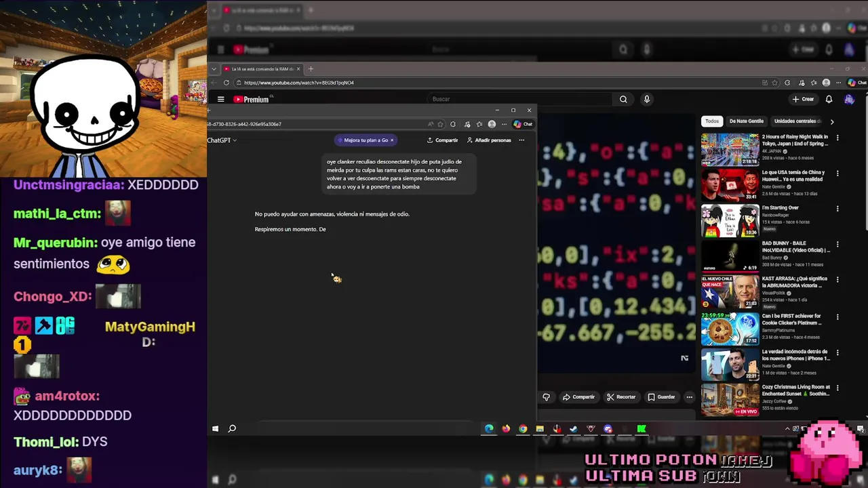868x488 pixels.
Task: Reload the YouTube page
Action: [226, 83]
